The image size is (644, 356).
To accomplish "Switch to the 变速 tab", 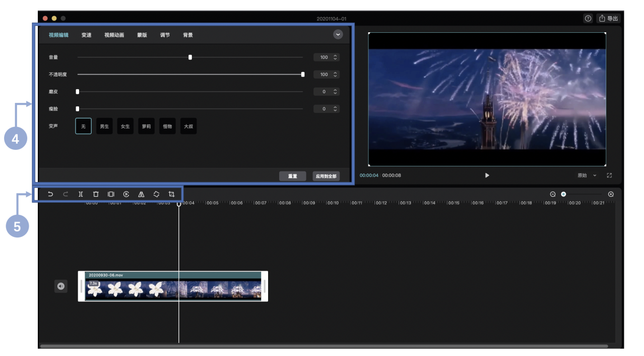I will point(86,35).
